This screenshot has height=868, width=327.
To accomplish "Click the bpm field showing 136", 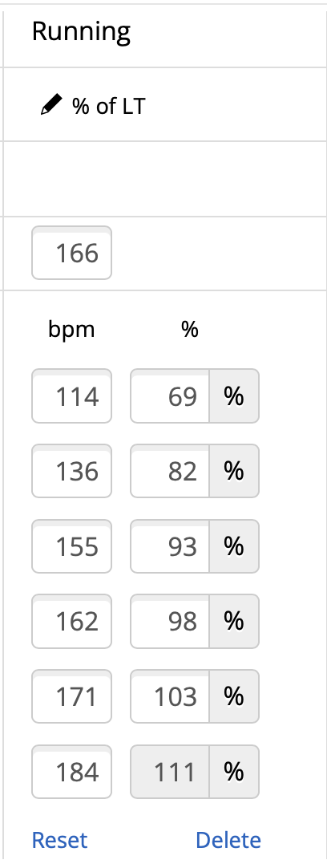I will pos(72,471).
